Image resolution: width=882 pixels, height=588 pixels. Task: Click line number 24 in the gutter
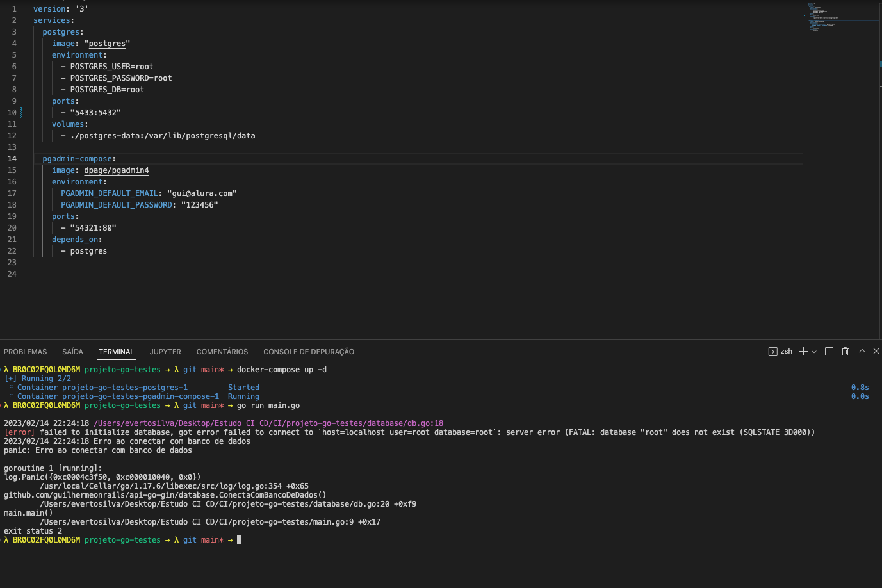pos(12,274)
